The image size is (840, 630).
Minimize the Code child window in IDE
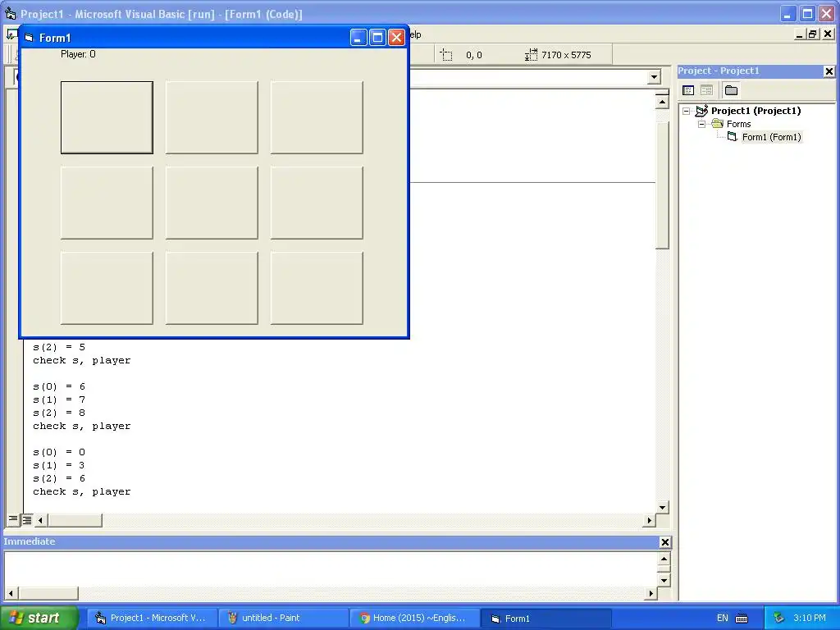[x=799, y=34]
